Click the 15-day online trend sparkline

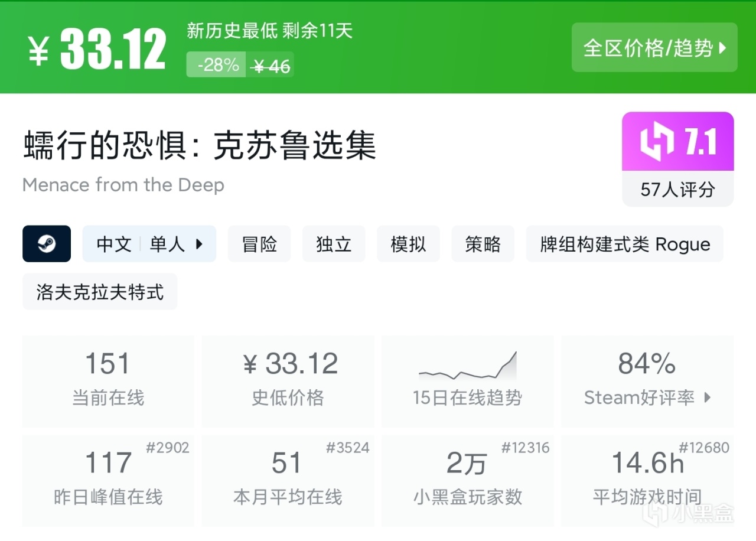467,367
